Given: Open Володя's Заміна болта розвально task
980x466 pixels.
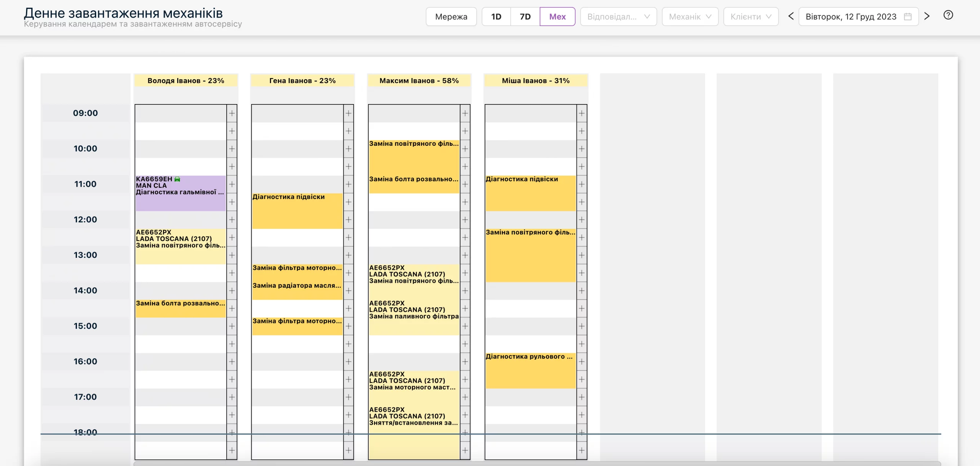Looking at the screenshot, I should (181, 308).
